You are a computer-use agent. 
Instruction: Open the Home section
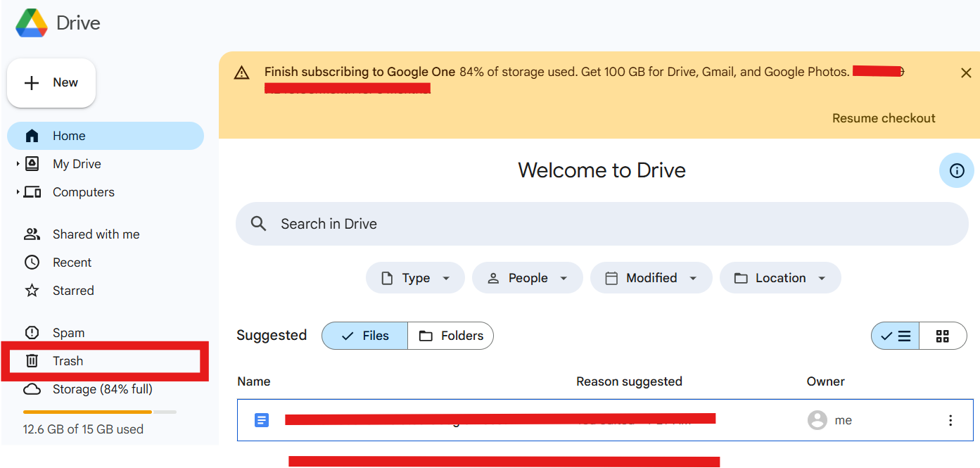[106, 136]
